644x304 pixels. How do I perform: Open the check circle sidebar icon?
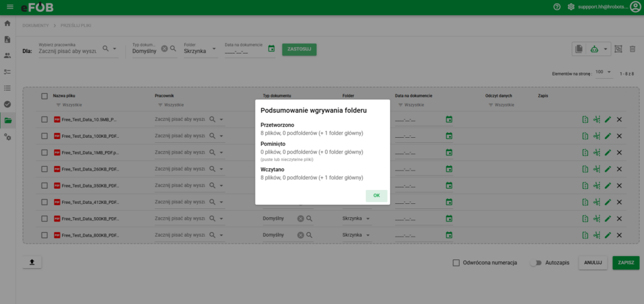[x=8, y=104]
